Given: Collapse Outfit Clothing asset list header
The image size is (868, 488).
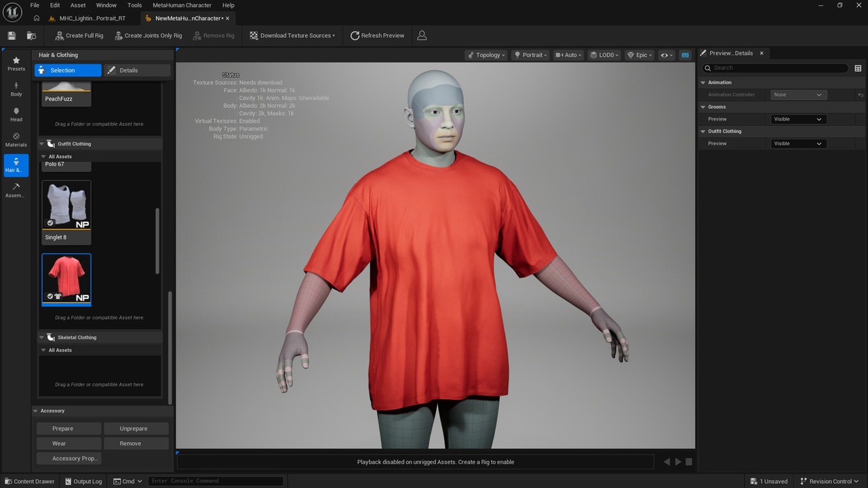Looking at the screenshot, I should coord(41,144).
